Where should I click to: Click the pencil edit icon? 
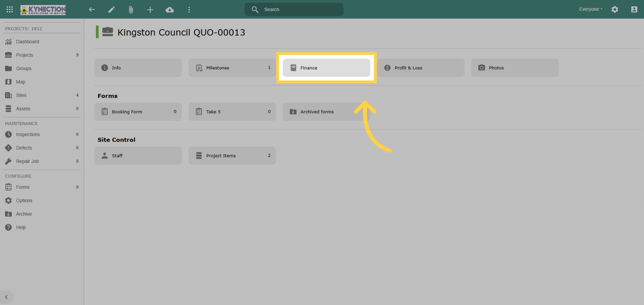coord(111,10)
